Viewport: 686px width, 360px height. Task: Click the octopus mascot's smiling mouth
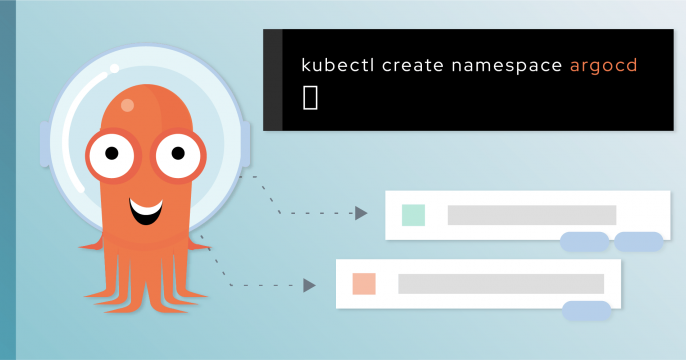(x=146, y=211)
